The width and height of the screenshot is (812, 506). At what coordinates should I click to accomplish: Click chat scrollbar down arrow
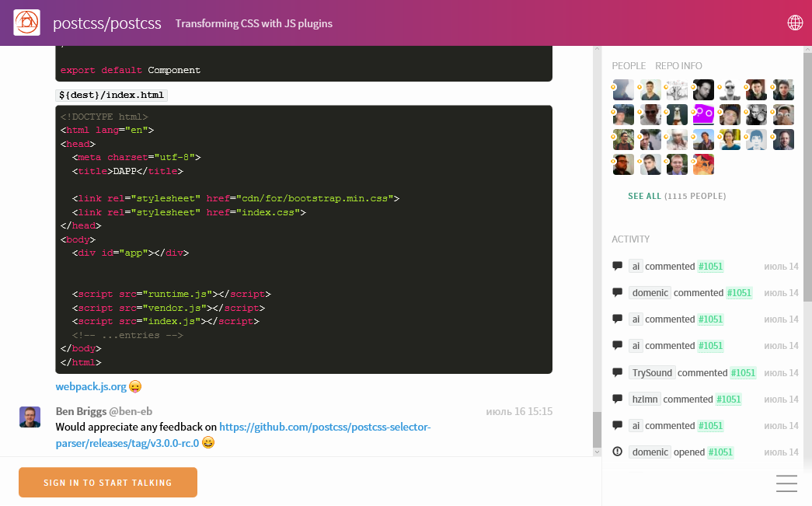click(x=597, y=452)
